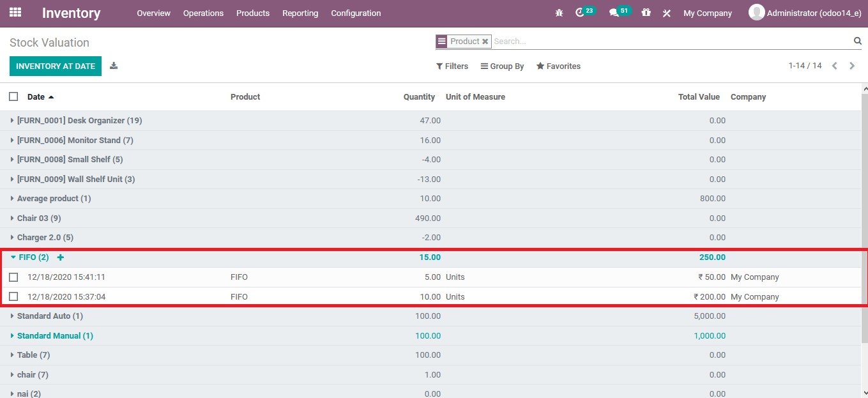Go to next page arrow

tap(852, 66)
